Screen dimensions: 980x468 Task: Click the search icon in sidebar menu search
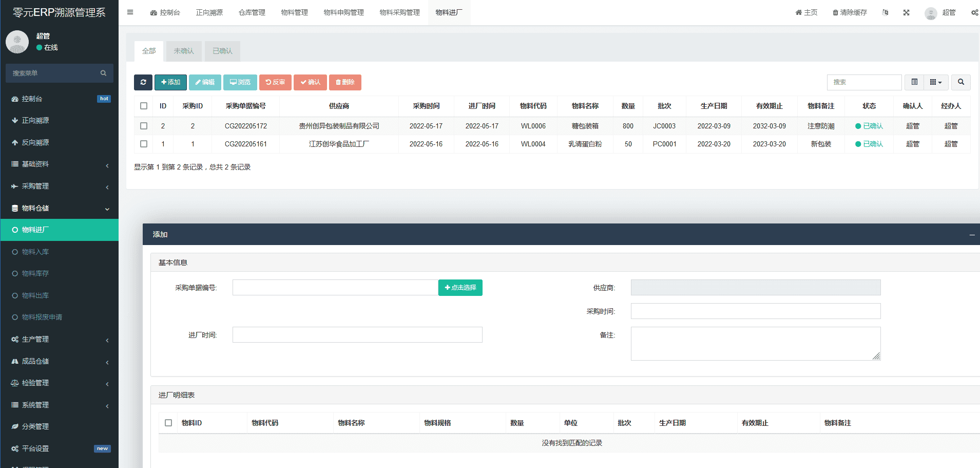pos(103,73)
